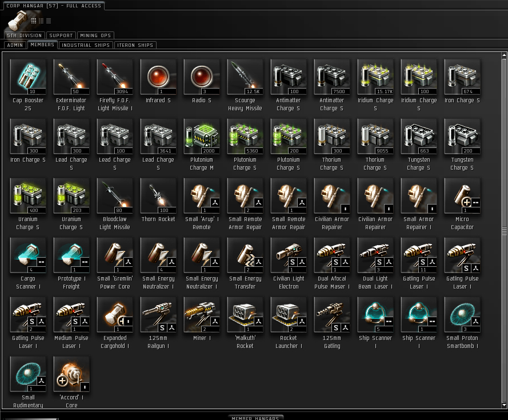Select the Expanded Cargohold I module
Screen dimensions: 508x420
click(115, 315)
